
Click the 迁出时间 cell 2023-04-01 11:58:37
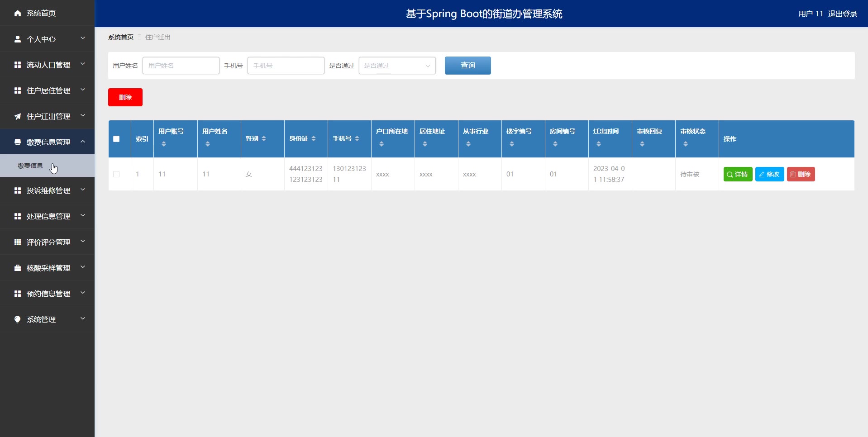click(609, 174)
